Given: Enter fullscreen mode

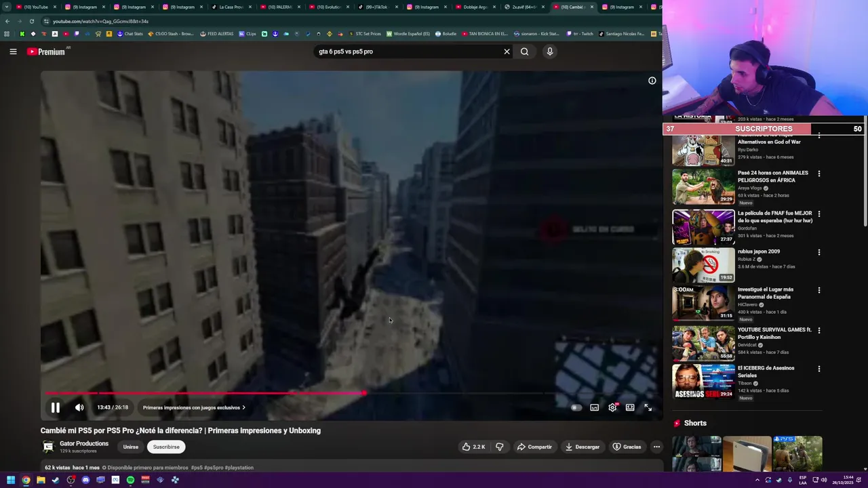Looking at the screenshot, I should click(648, 407).
